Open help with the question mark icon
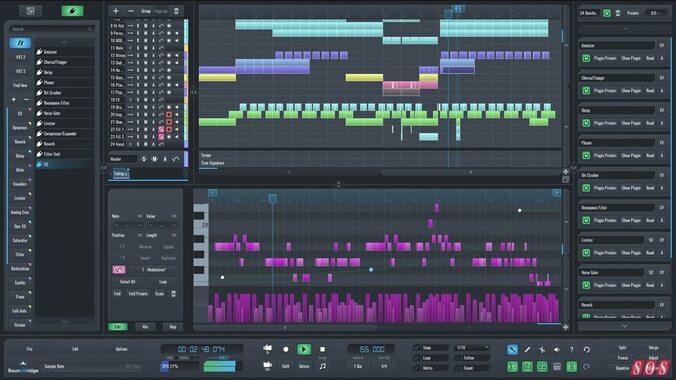The height and width of the screenshot is (380, 676). [572, 350]
